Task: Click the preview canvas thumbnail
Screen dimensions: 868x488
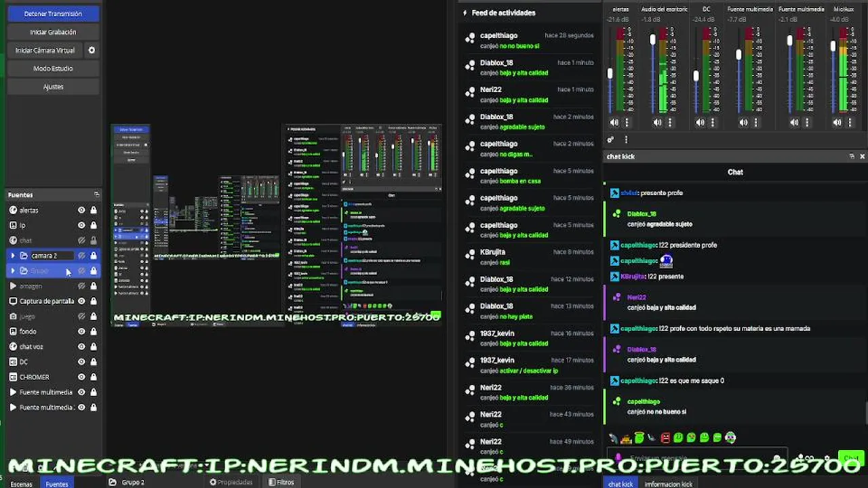Action: [x=277, y=225]
